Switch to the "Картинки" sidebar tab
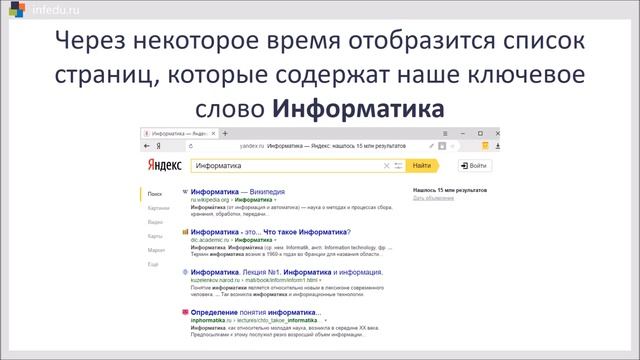640x360 pixels. pyautogui.click(x=158, y=208)
